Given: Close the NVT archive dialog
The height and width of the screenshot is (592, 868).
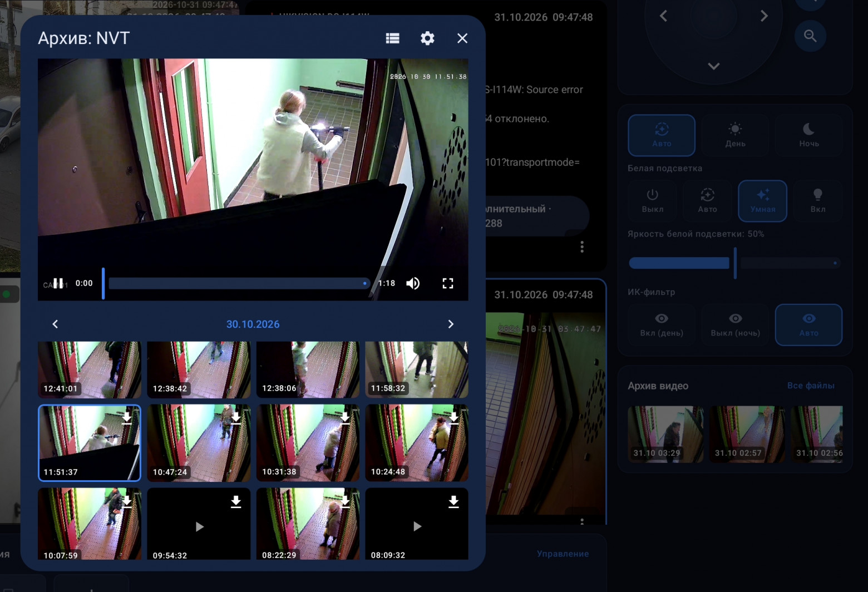Looking at the screenshot, I should coord(462,38).
